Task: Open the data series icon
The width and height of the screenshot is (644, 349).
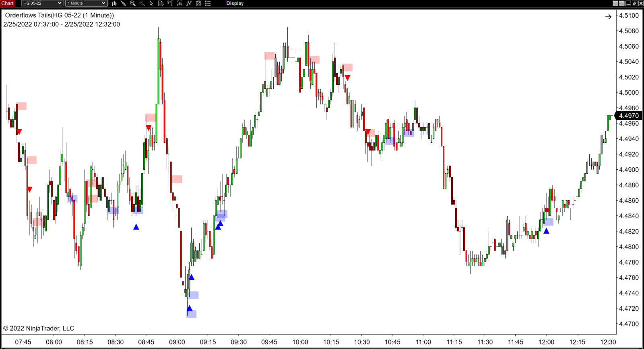Action: pos(180,3)
